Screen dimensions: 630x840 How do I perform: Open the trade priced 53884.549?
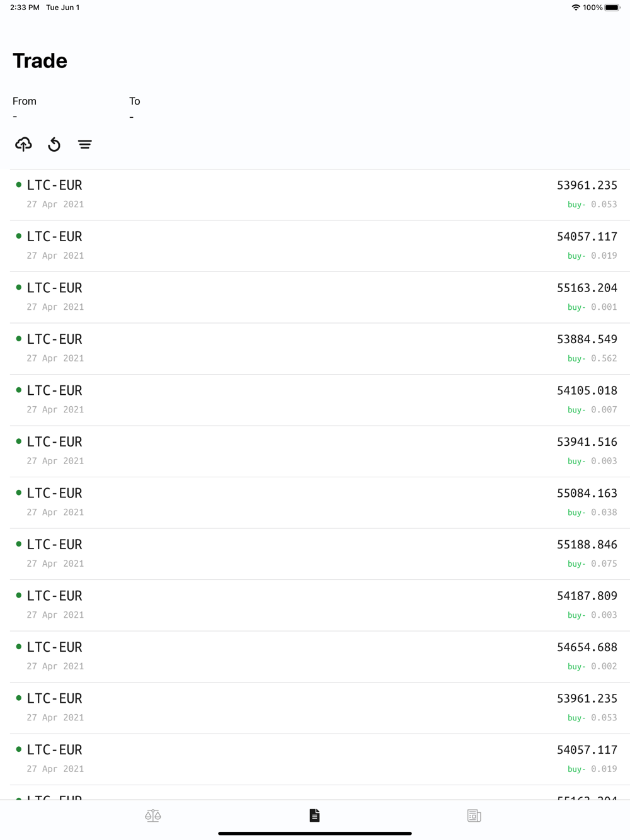(320, 349)
